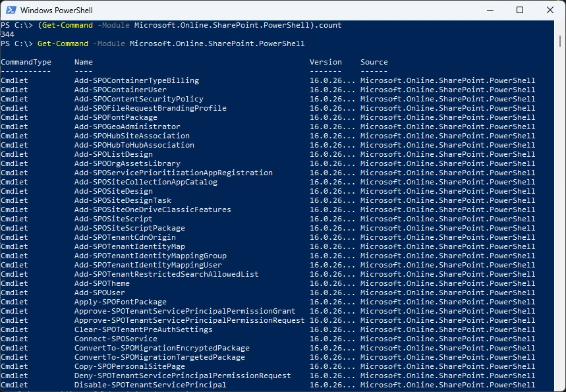
Task: Close the Windows PowerShell window
Action: (x=550, y=10)
